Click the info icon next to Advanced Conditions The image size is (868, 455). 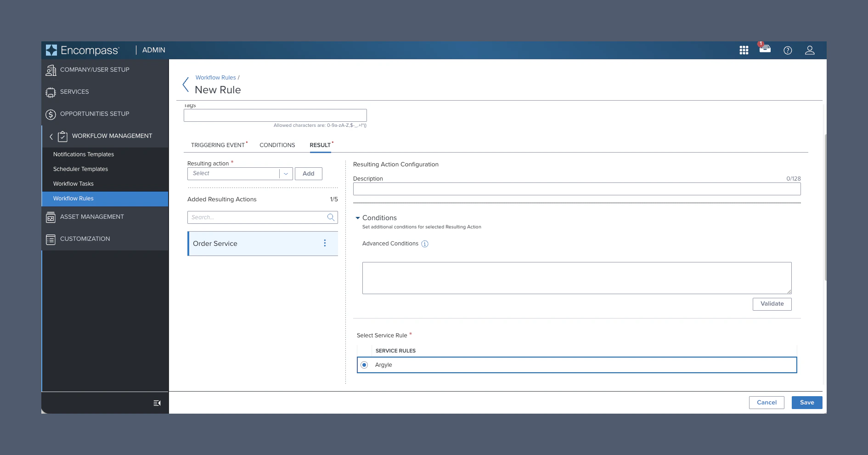coord(425,244)
